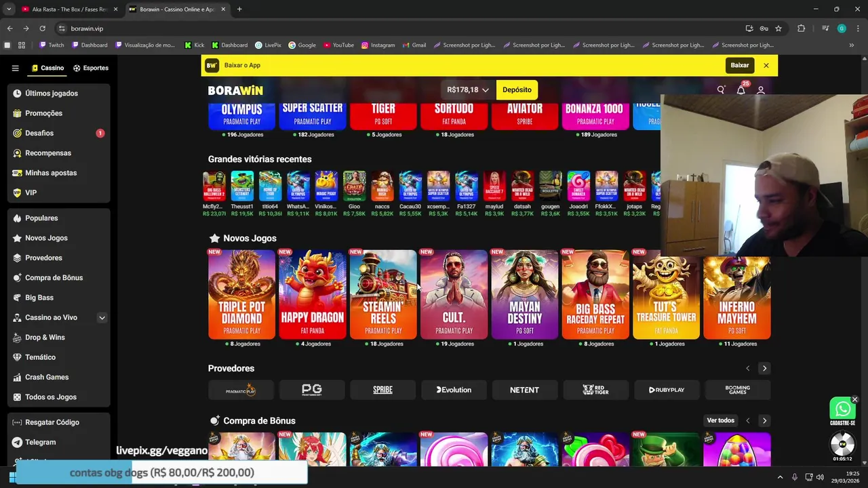Open the notifications bell icon
868x488 pixels.
click(x=741, y=89)
